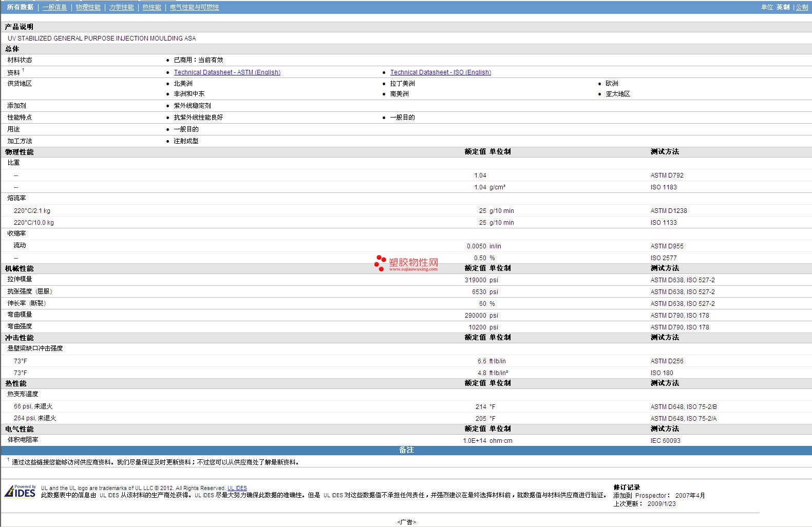The image size is (812, 527).
Task: Select the 所有数据 tab
Action: [20, 7]
